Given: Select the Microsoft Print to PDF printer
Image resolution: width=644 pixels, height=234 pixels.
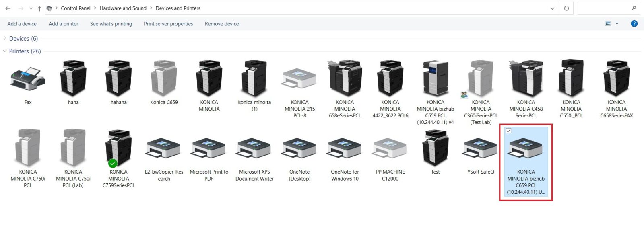Looking at the screenshot, I should 208,149.
